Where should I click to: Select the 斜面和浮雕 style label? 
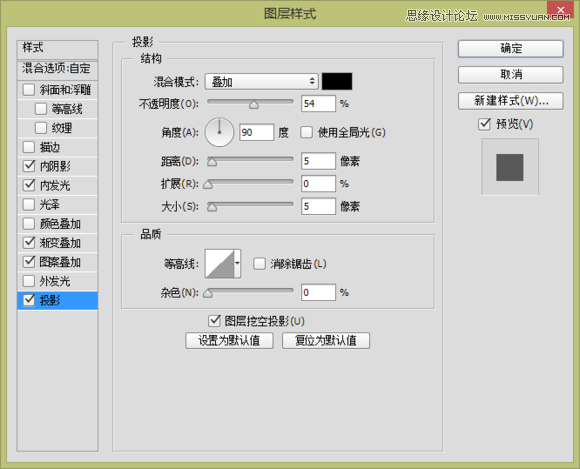click(x=65, y=90)
